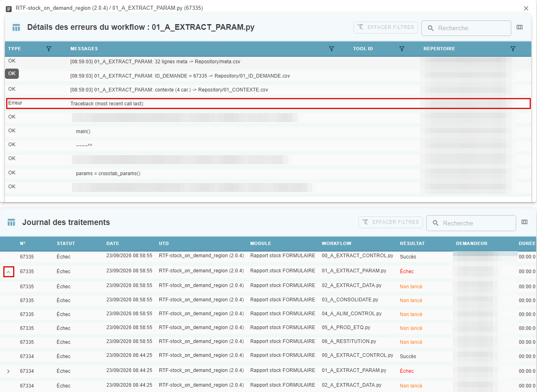
Task: Click filter icon on TOOL ID column
Action: (x=402, y=49)
